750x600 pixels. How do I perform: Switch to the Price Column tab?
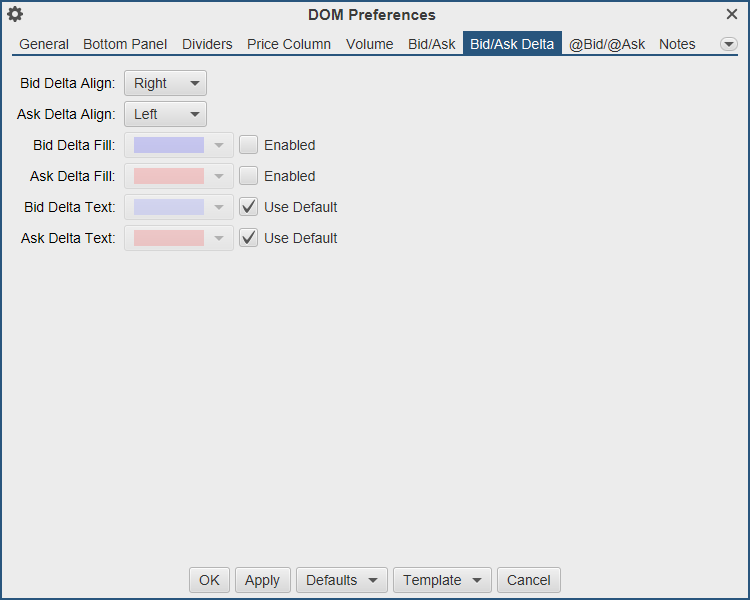click(x=289, y=44)
